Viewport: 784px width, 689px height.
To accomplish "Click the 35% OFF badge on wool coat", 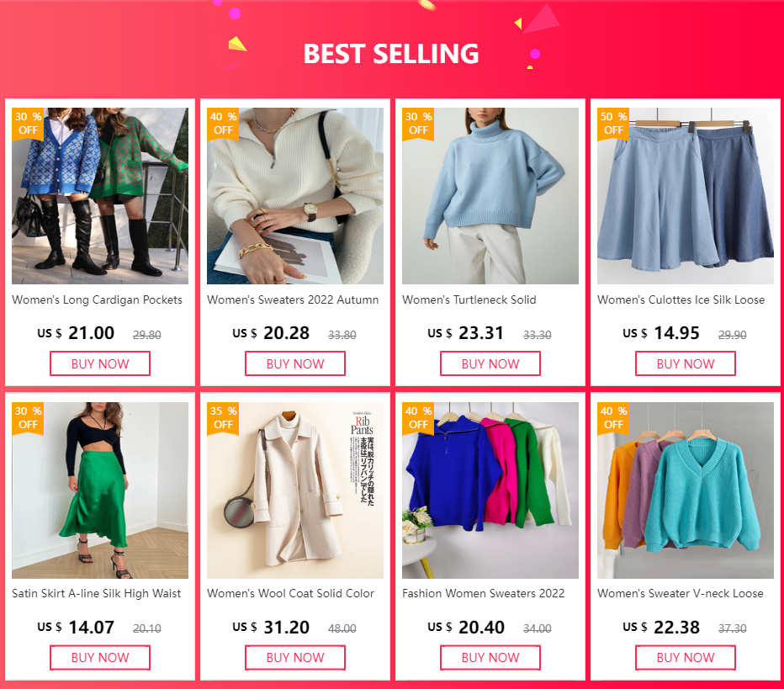I will point(223,418).
